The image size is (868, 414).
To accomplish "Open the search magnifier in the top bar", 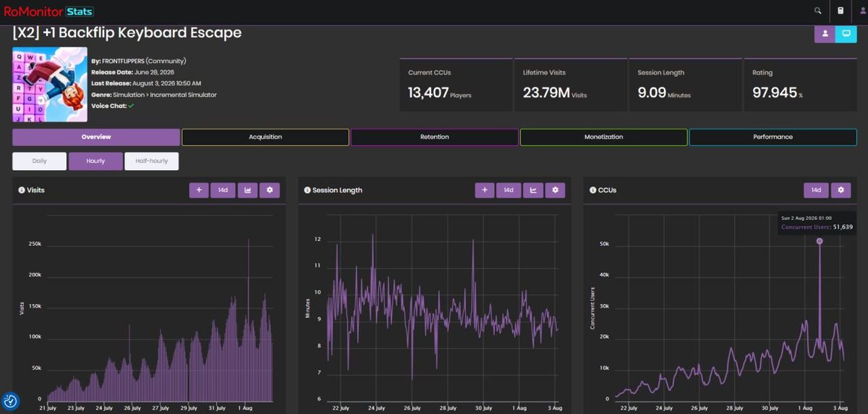I will [818, 11].
